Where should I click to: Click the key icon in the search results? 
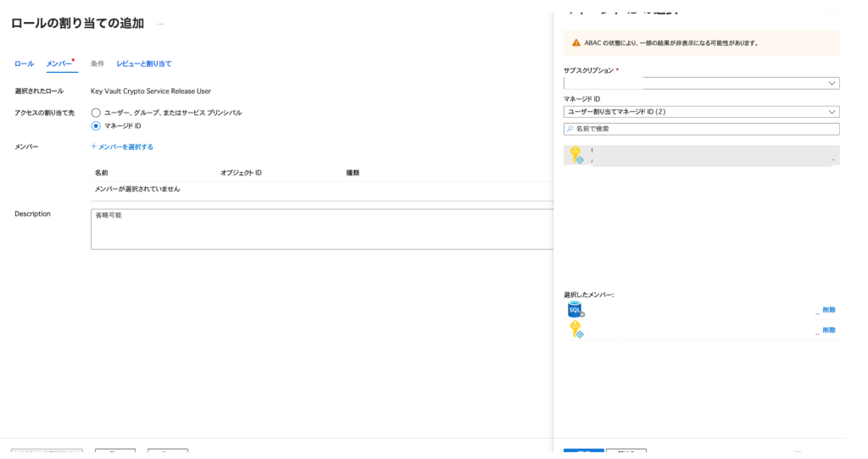click(x=576, y=155)
